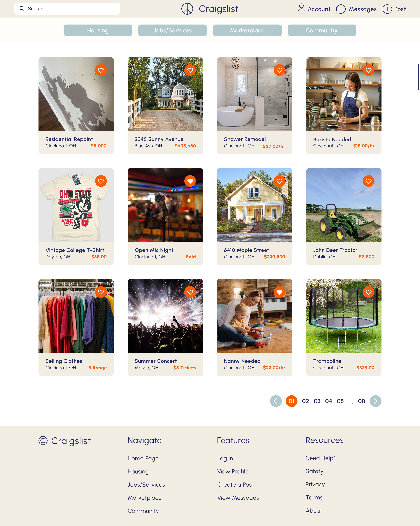This screenshot has height=526, width=420.
Task: Click the page scrollbar thumb
Action: click(418, 77)
